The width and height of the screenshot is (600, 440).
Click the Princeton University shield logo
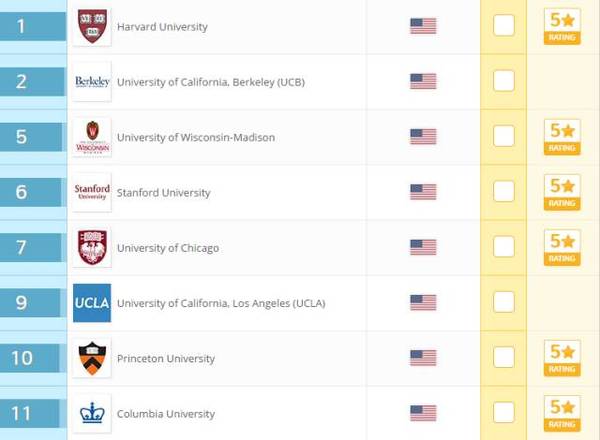(92, 358)
